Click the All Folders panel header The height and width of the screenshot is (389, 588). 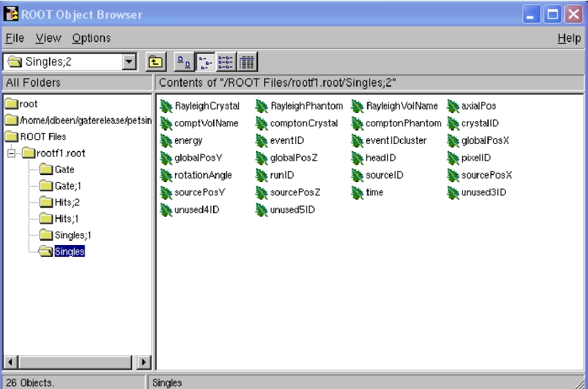pyautogui.click(x=77, y=82)
